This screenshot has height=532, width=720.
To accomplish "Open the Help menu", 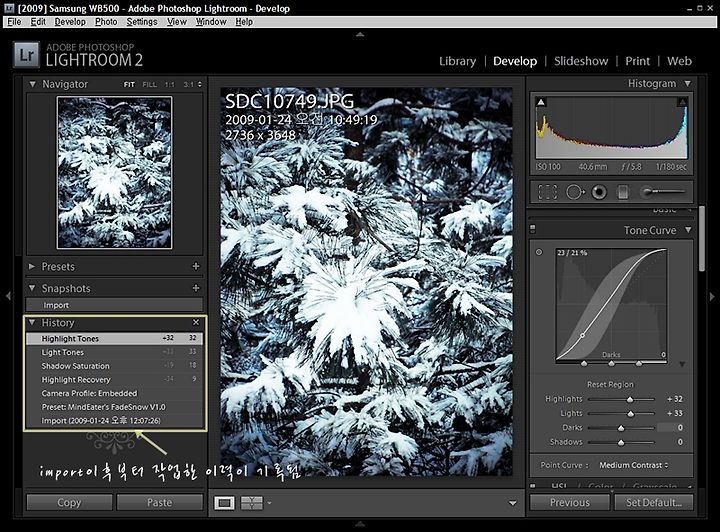I will tap(244, 22).
